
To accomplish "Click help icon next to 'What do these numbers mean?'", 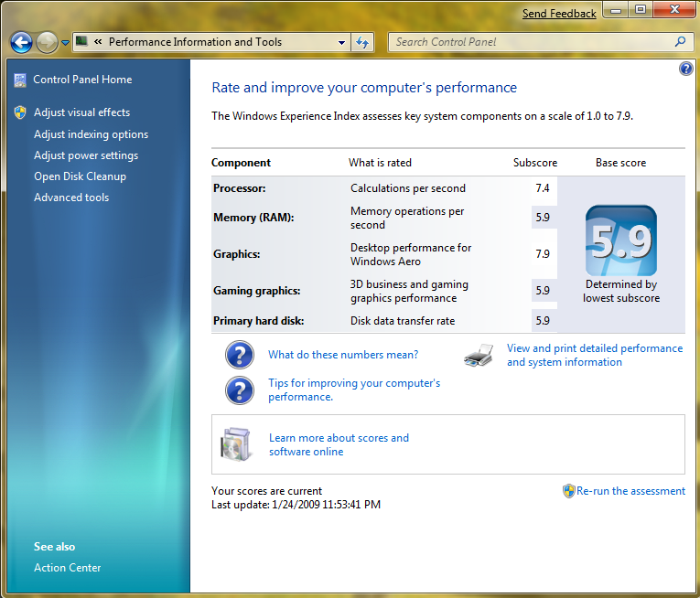I will (x=240, y=355).
